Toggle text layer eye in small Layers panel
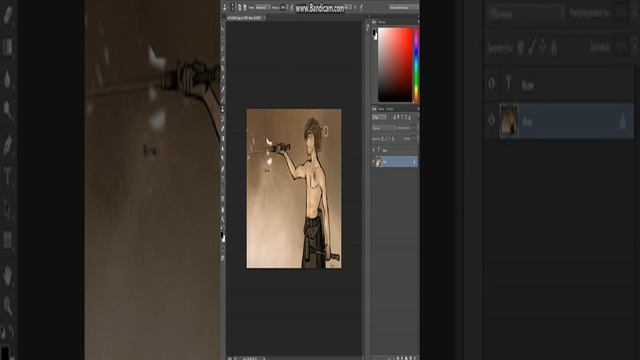The image size is (640, 360). pyautogui.click(x=373, y=151)
